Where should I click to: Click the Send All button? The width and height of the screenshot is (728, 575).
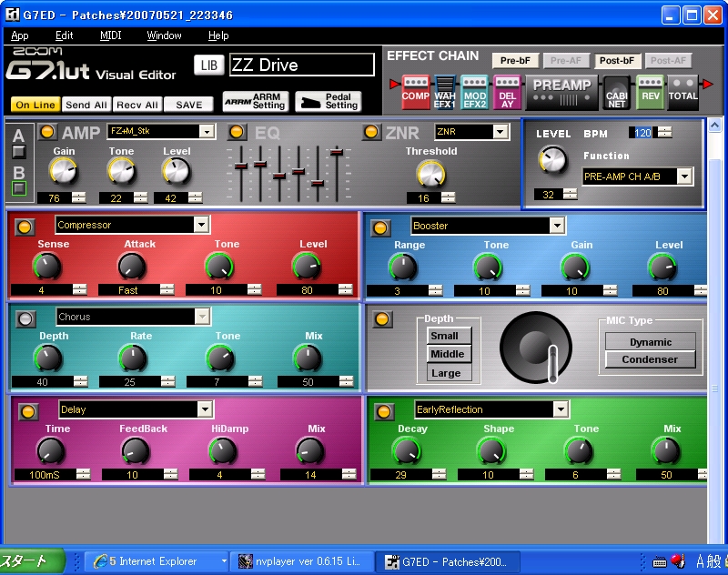click(x=86, y=105)
